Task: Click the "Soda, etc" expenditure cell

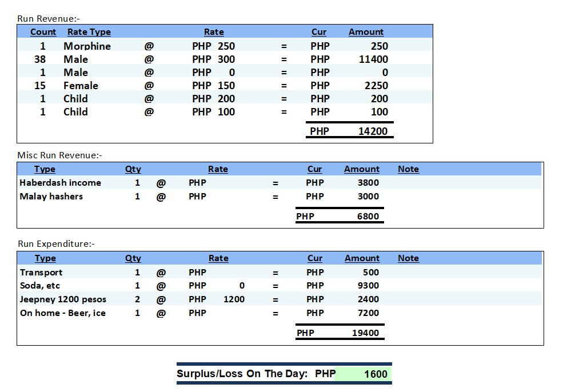Action: (x=40, y=286)
